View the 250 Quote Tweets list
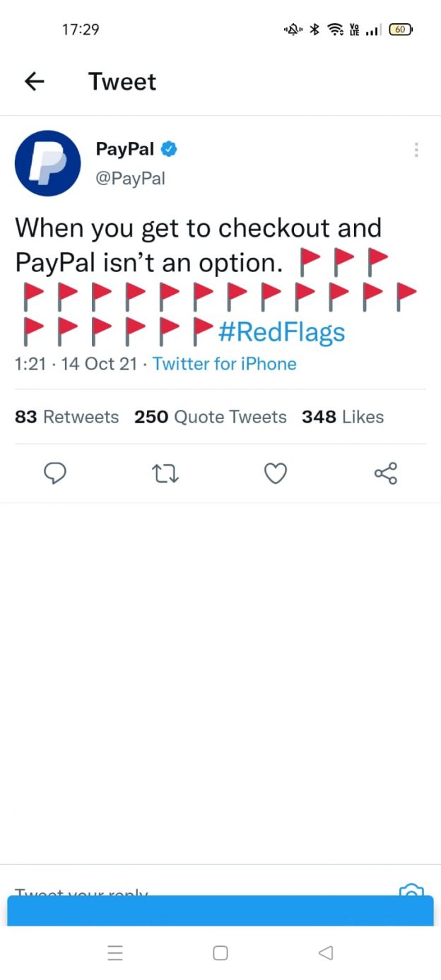This screenshot has width=441, height=980. click(211, 417)
